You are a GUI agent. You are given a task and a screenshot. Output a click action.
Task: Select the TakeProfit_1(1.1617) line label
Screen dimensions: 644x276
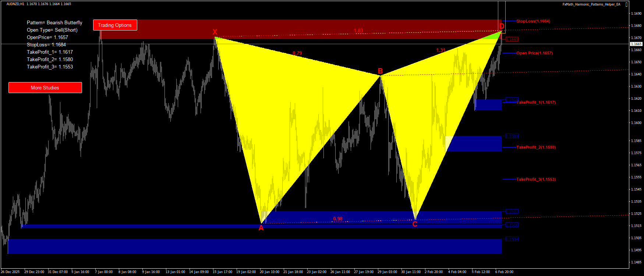tap(536, 103)
